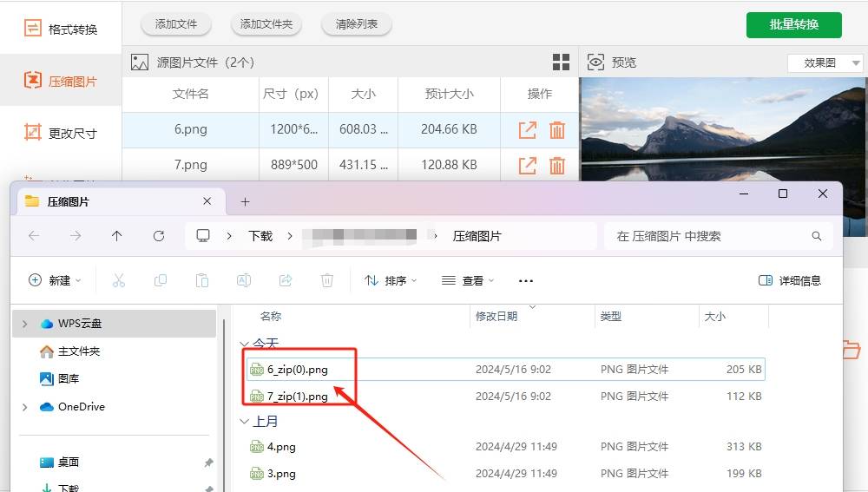Collapse the 今天 file group
Image resolution: width=868 pixels, height=492 pixels.
tap(244, 344)
